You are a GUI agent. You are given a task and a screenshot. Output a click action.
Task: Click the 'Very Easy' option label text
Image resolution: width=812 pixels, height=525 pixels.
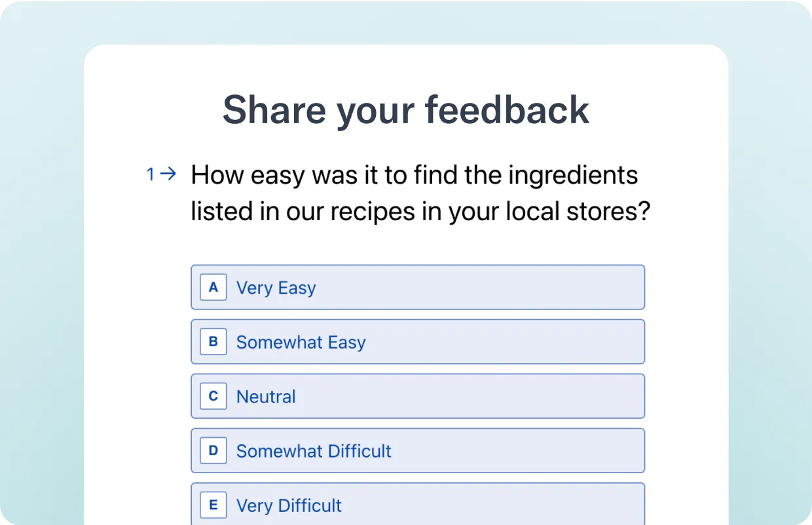coord(276,287)
